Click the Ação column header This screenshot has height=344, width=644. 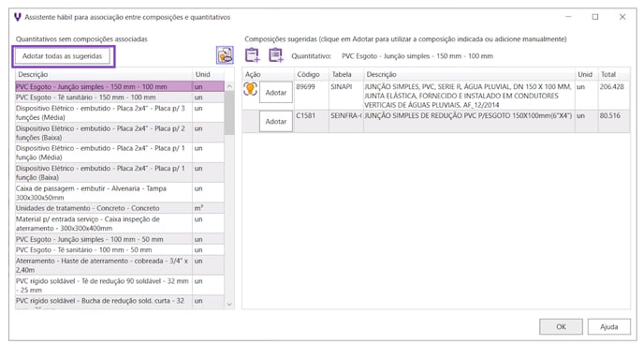269,74
